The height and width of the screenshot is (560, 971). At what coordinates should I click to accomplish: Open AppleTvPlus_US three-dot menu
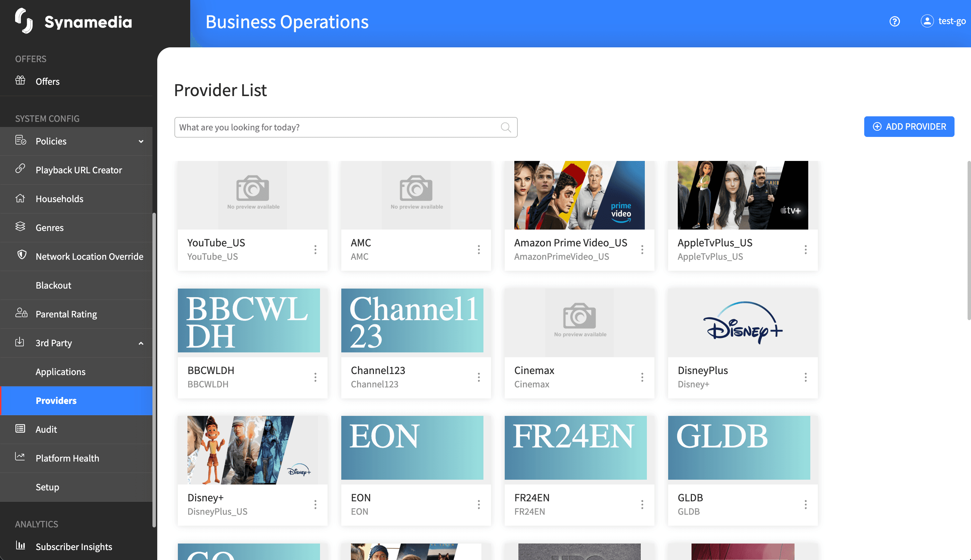pyautogui.click(x=806, y=249)
